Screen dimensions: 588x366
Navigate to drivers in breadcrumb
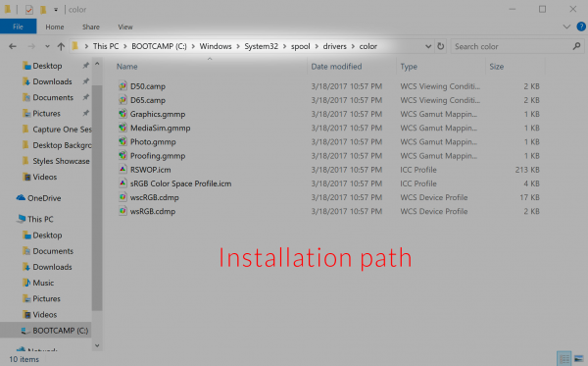coord(334,46)
